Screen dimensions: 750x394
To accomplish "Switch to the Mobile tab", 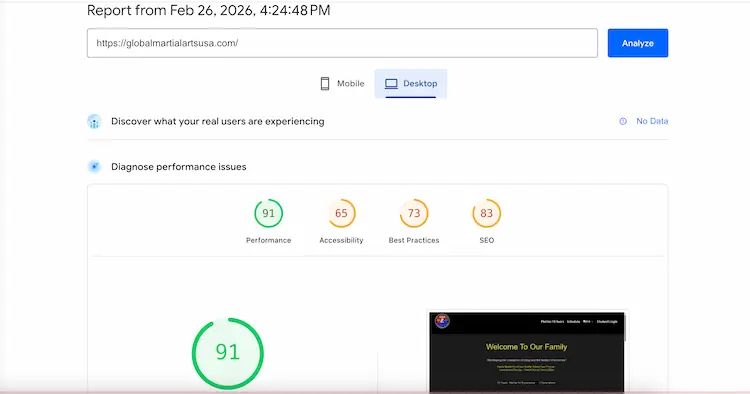I will [x=342, y=84].
